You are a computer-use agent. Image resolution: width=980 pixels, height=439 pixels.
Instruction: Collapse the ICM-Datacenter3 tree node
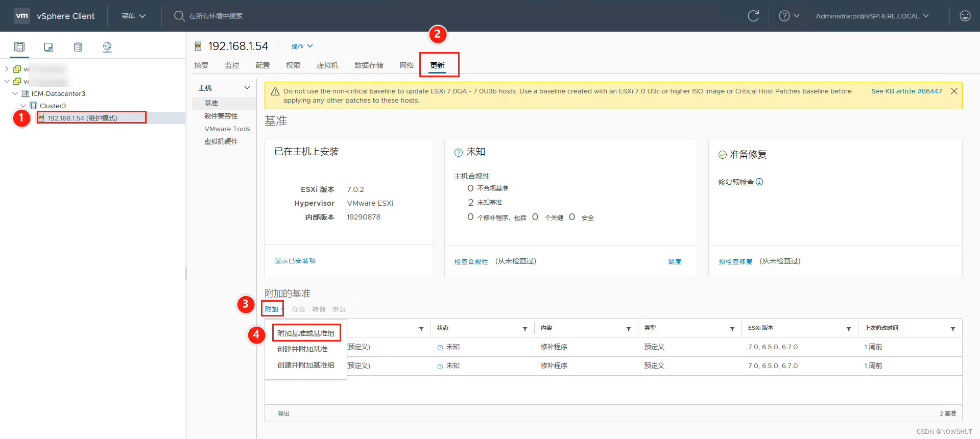point(15,93)
